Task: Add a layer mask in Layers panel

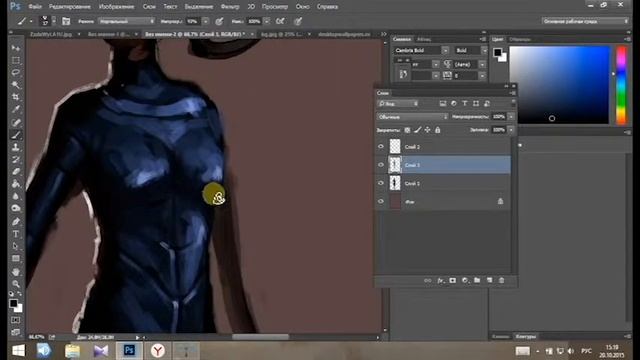Action: [453, 280]
